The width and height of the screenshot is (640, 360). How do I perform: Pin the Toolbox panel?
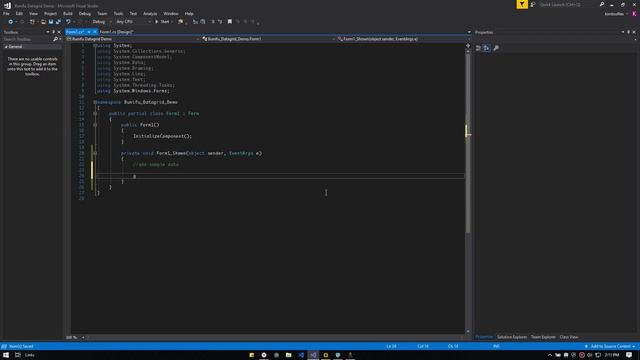click(53, 32)
